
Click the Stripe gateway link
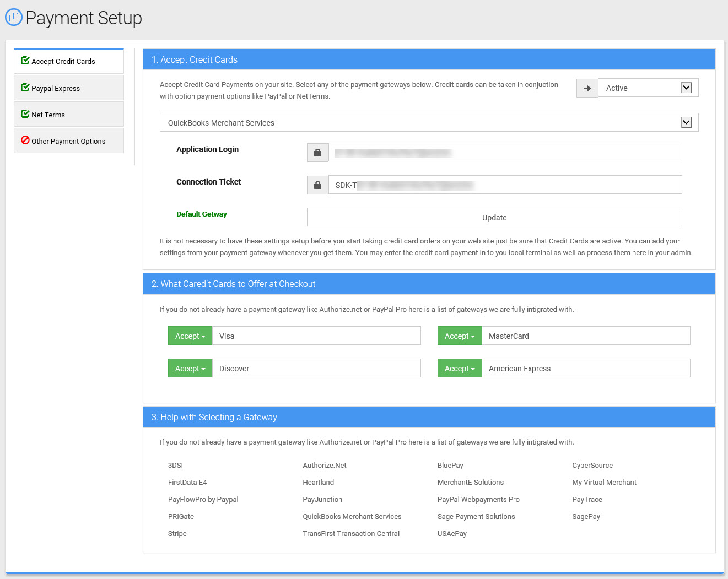point(177,534)
